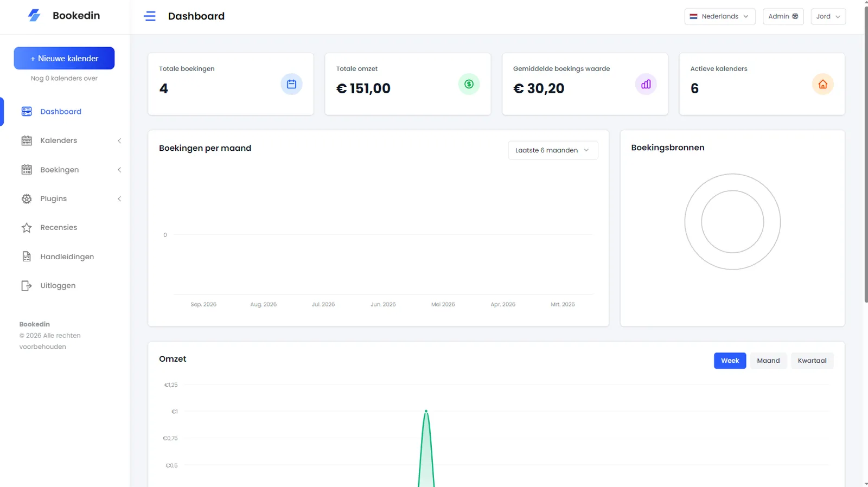Screen dimensions: 868x487
Task: Click the Admin button
Action: (783, 16)
